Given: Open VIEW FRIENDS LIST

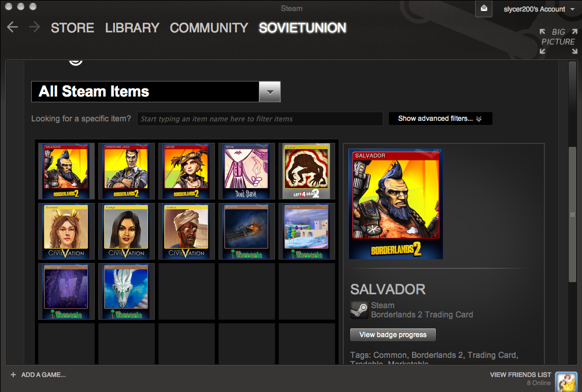Looking at the screenshot, I should pyautogui.click(x=520, y=375).
